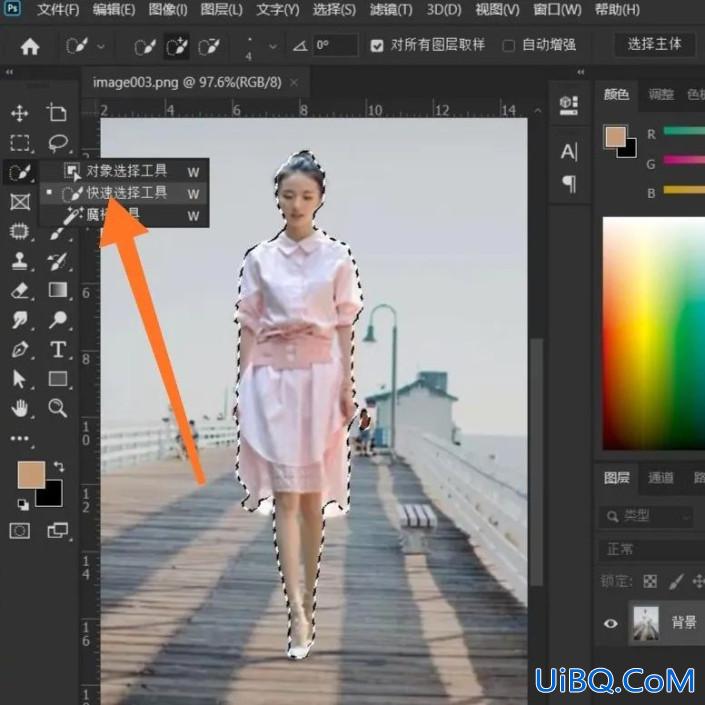This screenshot has height=705, width=705.
Task: Select the Smudge tool
Action: click(x=19, y=320)
